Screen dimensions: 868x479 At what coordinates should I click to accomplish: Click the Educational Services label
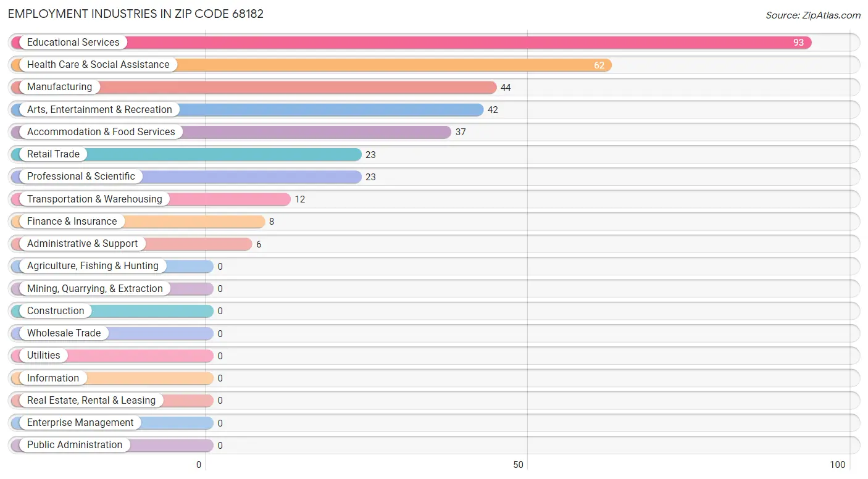click(x=73, y=43)
